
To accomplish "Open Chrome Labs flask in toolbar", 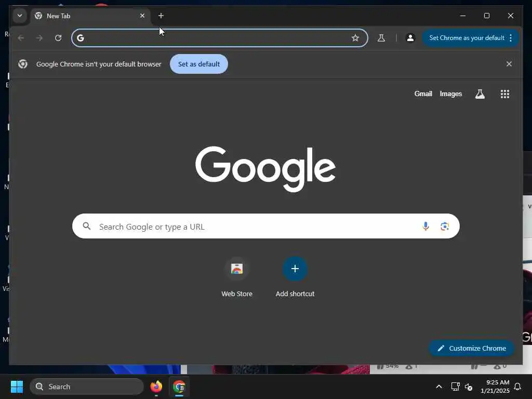I will [381, 38].
